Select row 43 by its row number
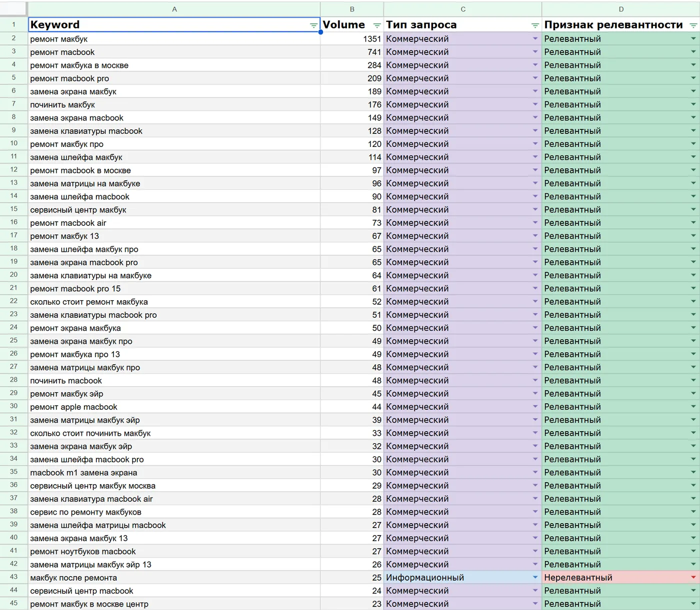The image size is (700, 610). [13, 577]
